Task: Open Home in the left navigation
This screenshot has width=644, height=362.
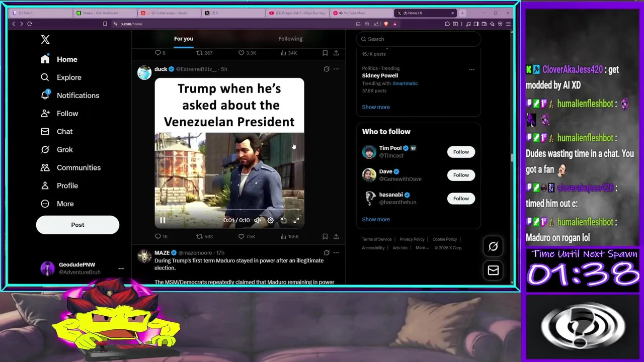Action: (59, 59)
